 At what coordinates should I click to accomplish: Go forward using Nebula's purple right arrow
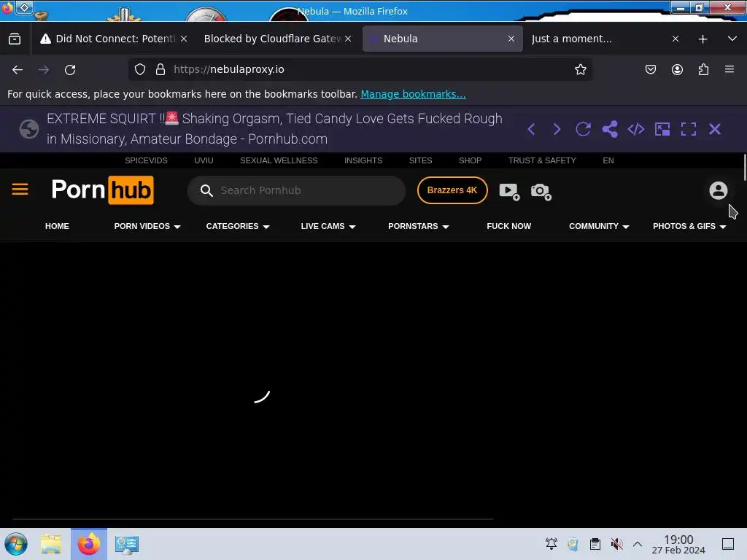(557, 129)
